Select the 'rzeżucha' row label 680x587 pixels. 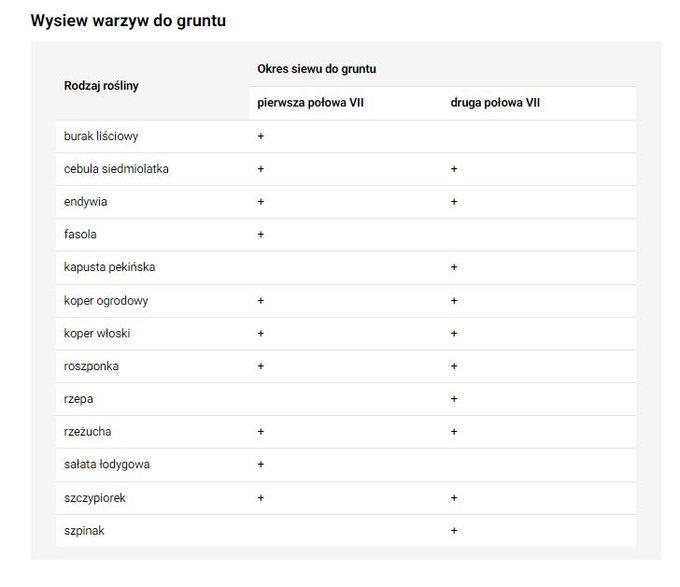pos(88,432)
